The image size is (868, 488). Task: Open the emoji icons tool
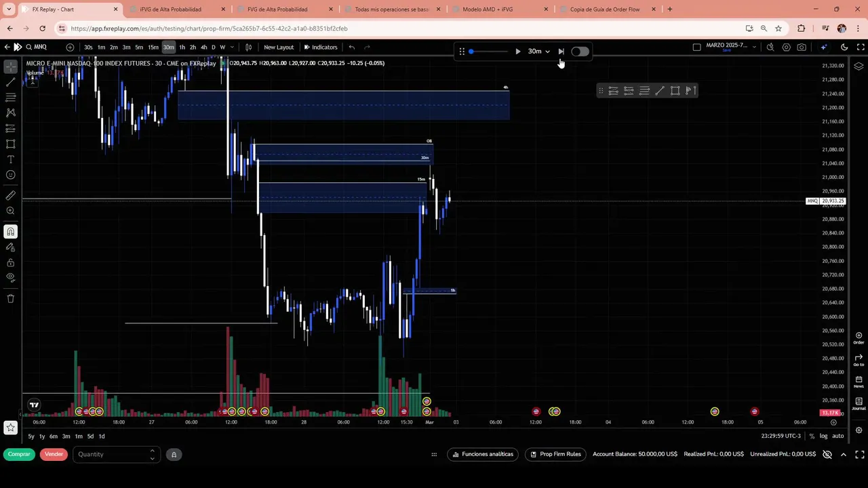[x=10, y=175]
